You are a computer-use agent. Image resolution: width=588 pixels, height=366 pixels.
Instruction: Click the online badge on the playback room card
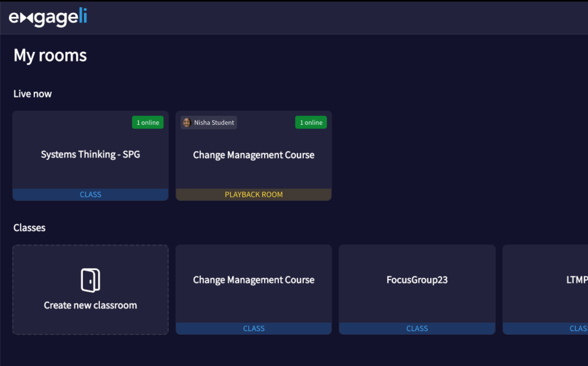[311, 122]
